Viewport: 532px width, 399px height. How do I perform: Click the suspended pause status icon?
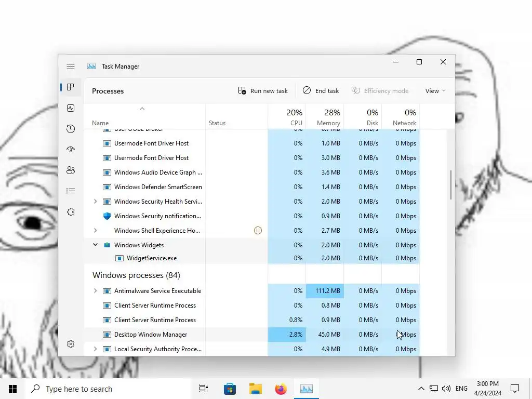pyautogui.click(x=258, y=231)
